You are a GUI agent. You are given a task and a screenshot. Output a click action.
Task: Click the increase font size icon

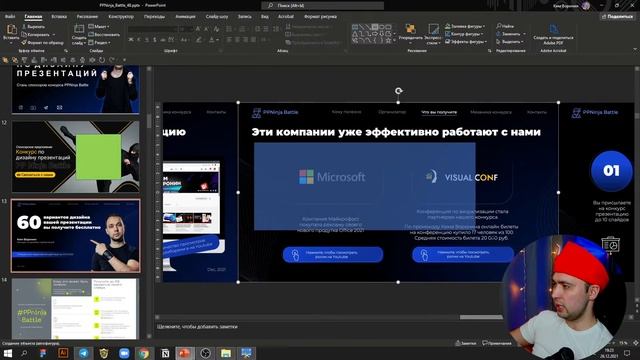[198, 29]
